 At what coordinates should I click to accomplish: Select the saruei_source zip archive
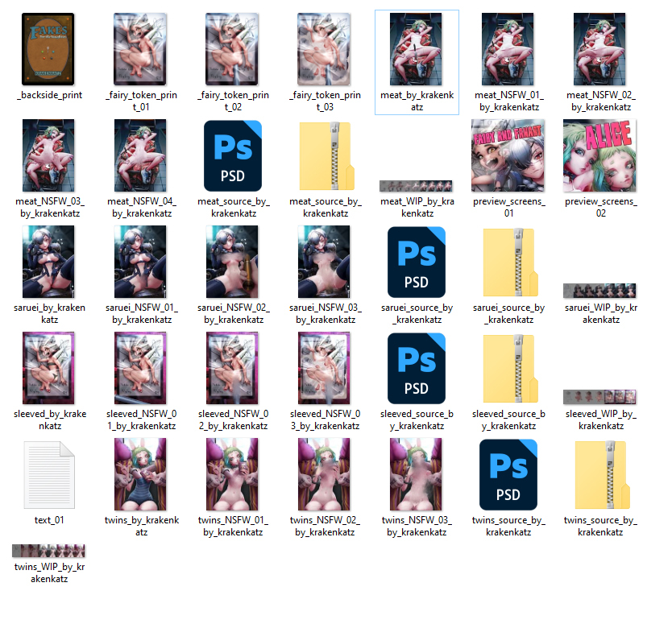click(508, 262)
